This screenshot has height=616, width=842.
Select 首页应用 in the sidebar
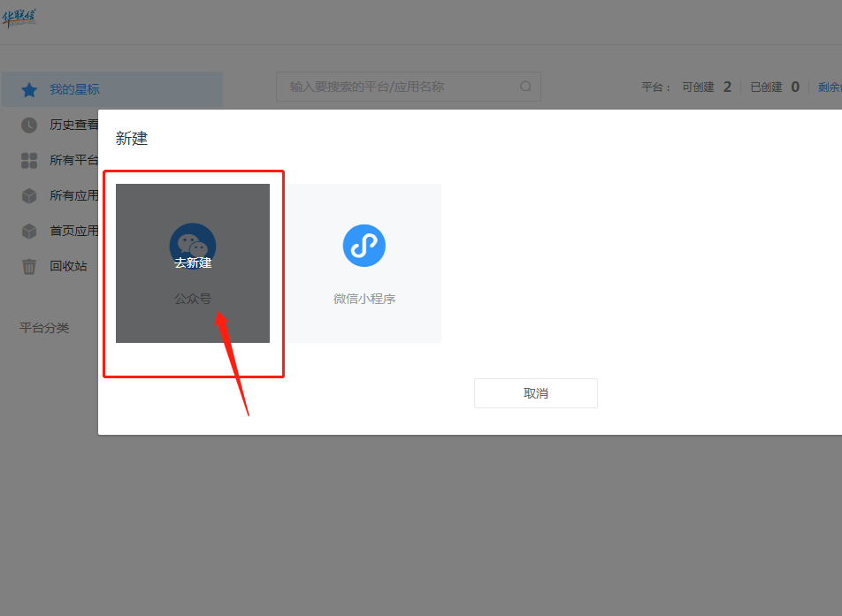[x=74, y=231]
